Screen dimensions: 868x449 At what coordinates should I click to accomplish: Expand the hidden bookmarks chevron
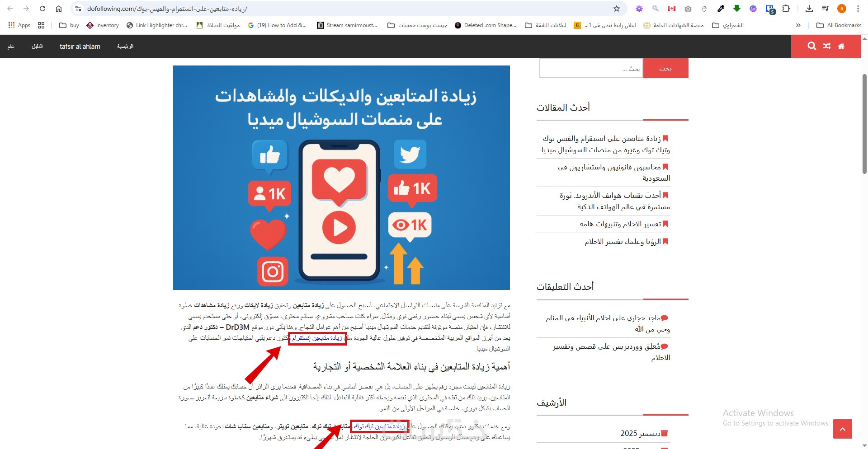pyautogui.click(x=798, y=25)
